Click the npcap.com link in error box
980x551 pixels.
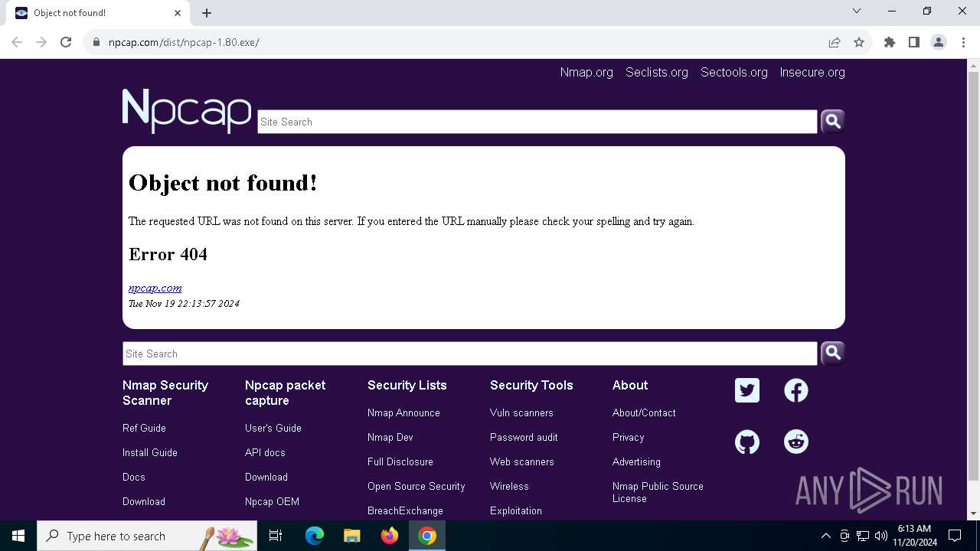155,288
